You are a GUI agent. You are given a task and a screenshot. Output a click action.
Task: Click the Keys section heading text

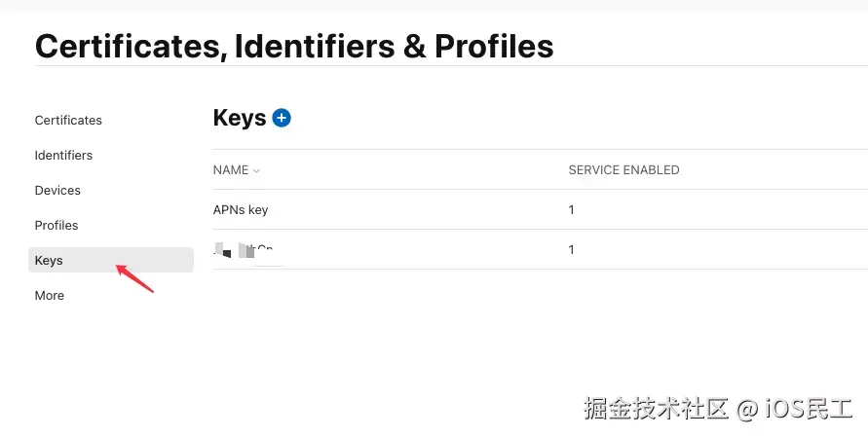pyautogui.click(x=239, y=118)
